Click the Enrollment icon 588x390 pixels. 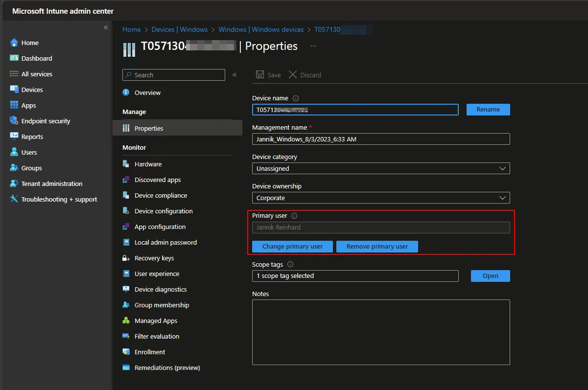[126, 352]
